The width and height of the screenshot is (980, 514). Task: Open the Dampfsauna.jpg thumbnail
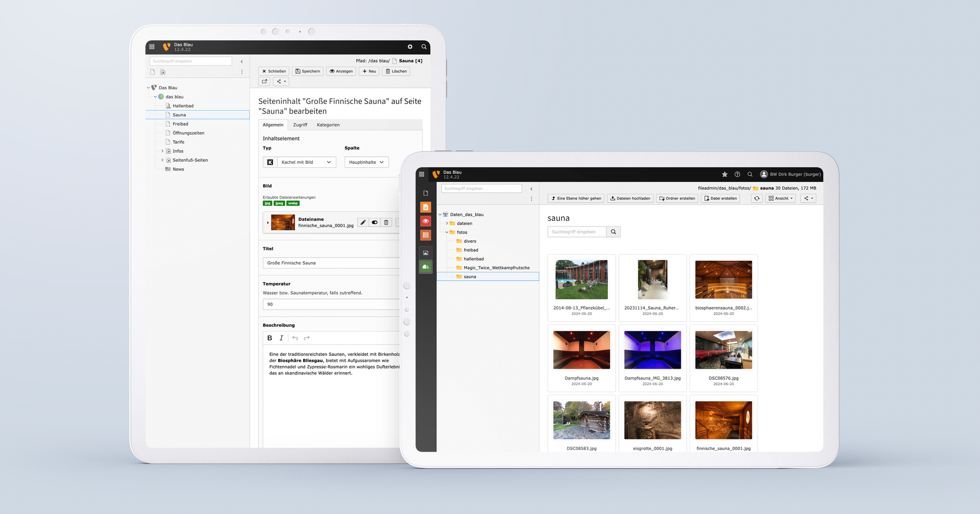pyautogui.click(x=581, y=350)
